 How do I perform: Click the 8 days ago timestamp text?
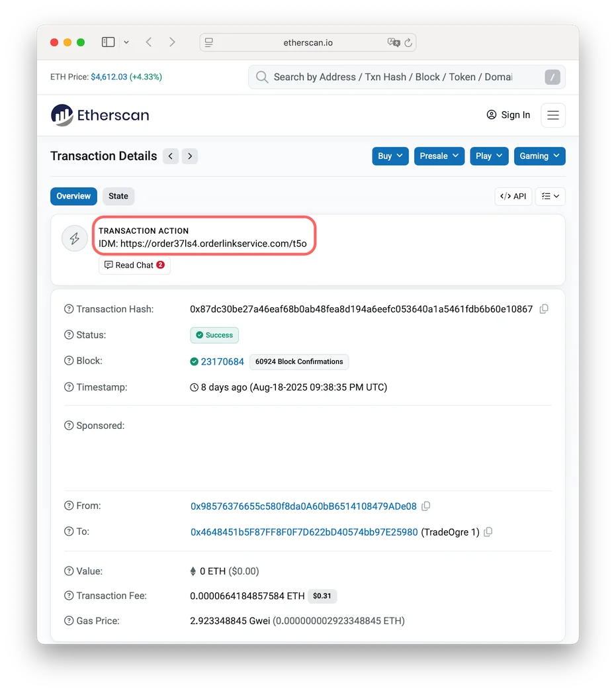tap(294, 387)
